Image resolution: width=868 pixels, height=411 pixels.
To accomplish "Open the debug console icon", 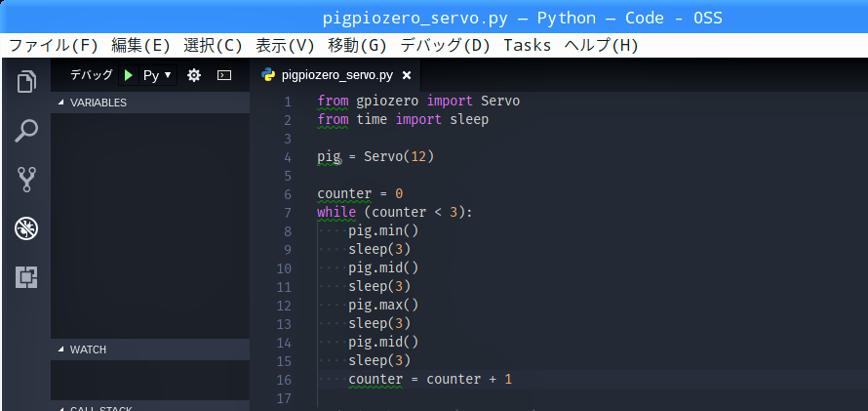I will tap(223, 75).
